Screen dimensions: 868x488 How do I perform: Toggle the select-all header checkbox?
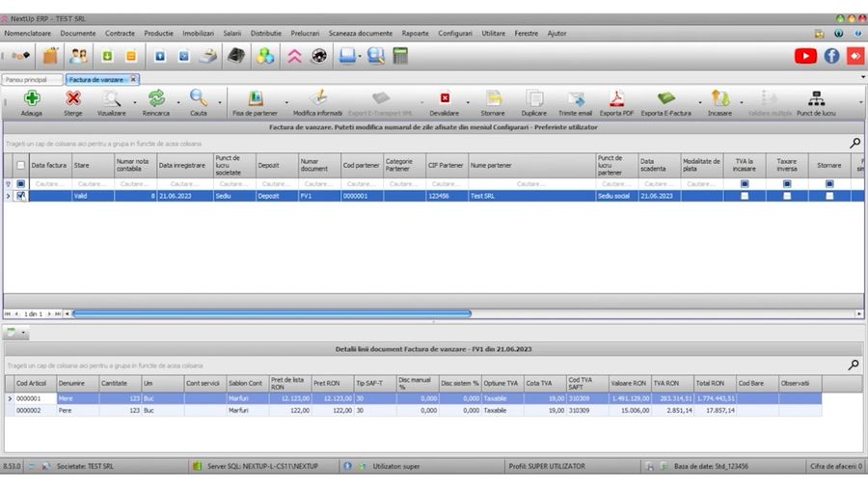(x=21, y=166)
